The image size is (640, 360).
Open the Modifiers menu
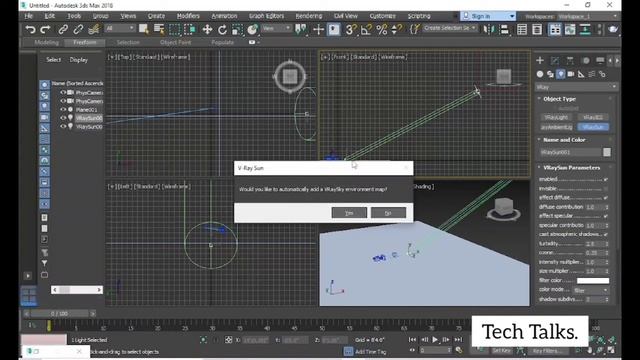tap(188, 16)
